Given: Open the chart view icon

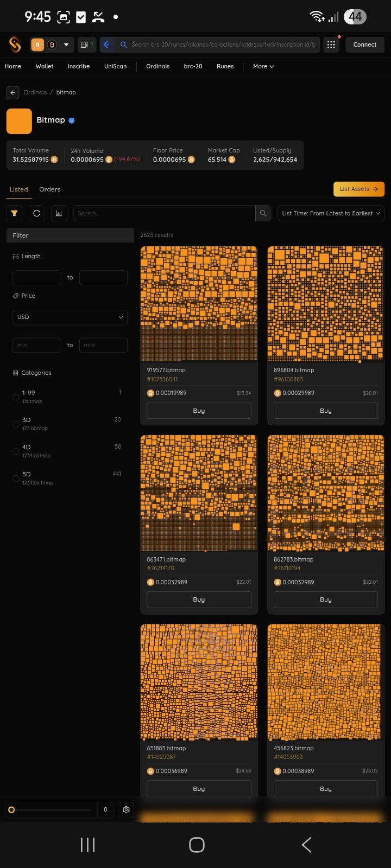Looking at the screenshot, I should pos(59,213).
